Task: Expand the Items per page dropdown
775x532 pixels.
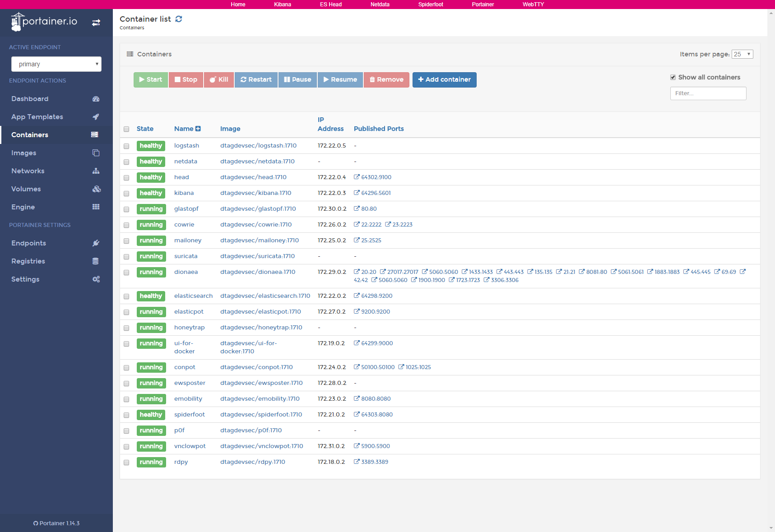Action: pyautogui.click(x=742, y=54)
